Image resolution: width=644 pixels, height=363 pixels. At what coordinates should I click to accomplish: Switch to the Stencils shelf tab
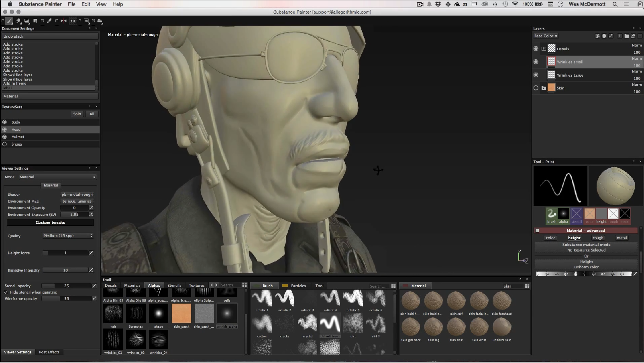(x=174, y=286)
